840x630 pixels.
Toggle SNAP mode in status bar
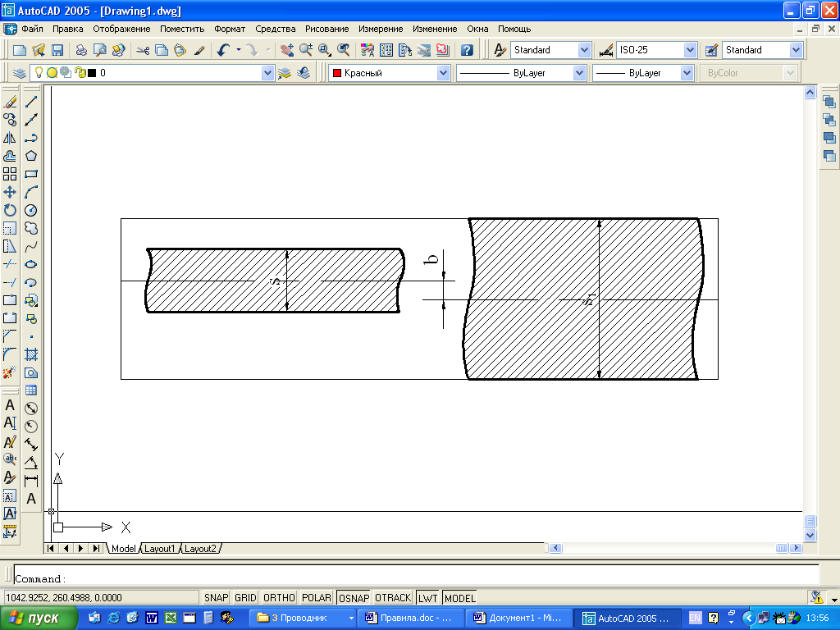[x=216, y=597]
